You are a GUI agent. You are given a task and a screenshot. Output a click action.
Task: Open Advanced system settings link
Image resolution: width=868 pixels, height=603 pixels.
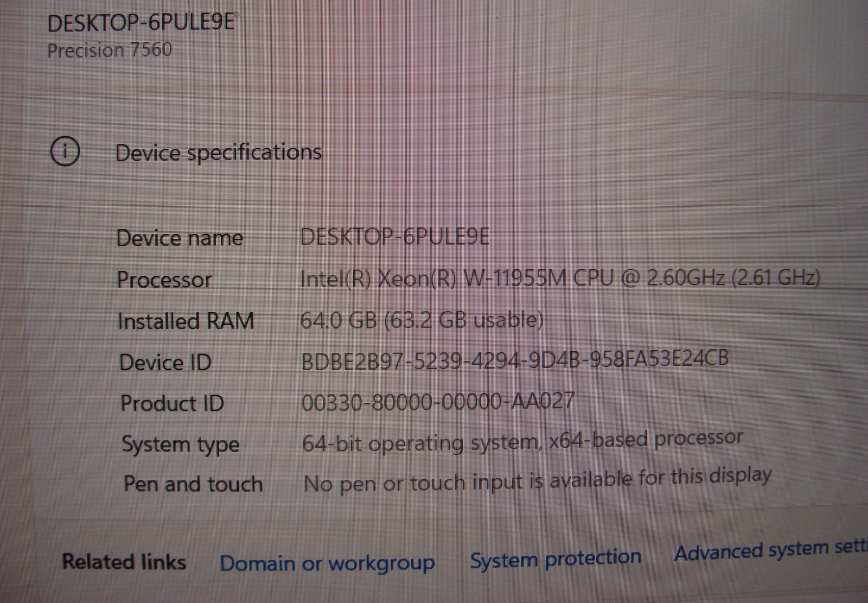point(771,550)
